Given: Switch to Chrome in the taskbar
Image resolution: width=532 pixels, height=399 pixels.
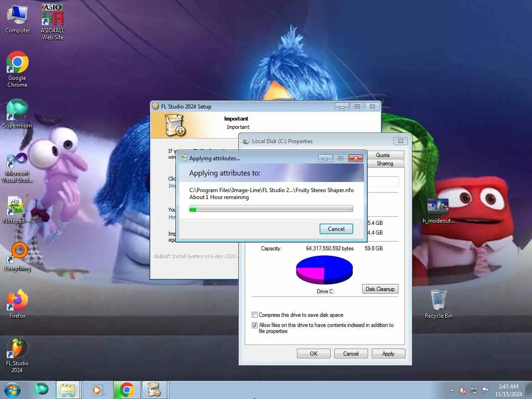Looking at the screenshot, I should click(x=127, y=390).
